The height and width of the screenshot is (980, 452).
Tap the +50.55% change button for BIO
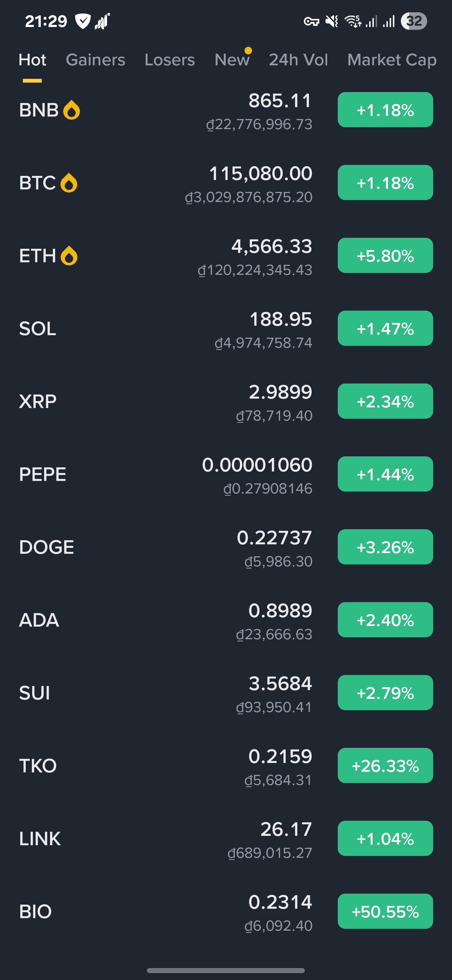pyautogui.click(x=385, y=911)
